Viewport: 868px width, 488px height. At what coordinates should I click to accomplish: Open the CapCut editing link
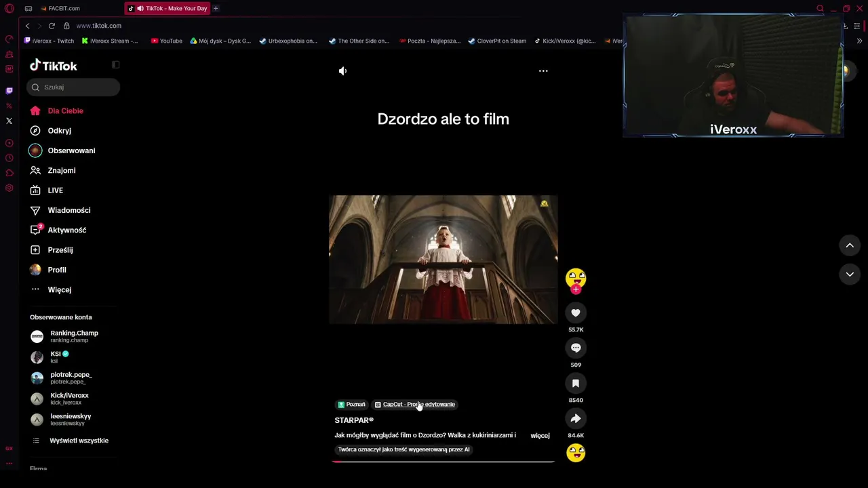pos(415,405)
